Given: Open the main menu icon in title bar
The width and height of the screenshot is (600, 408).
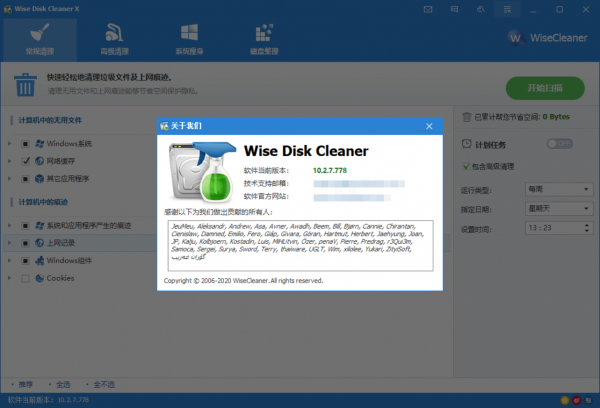Looking at the screenshot, I should pos(507,9).
